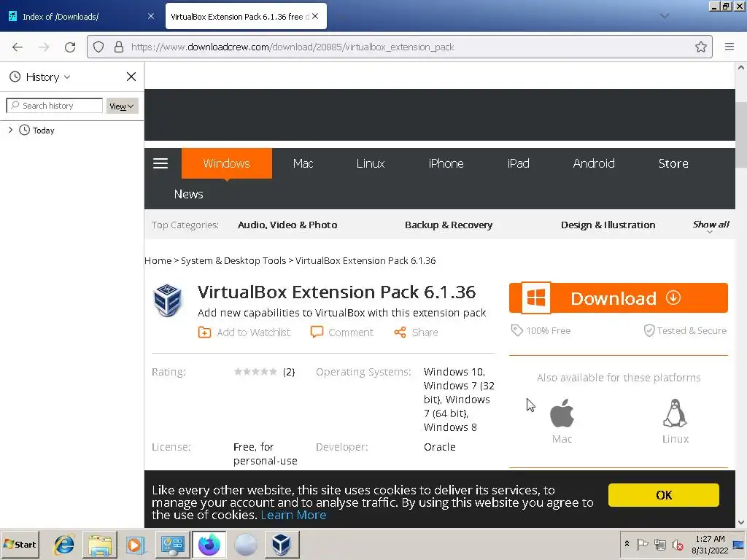Click the Tested & Secure label

click(x=685, y=330)
